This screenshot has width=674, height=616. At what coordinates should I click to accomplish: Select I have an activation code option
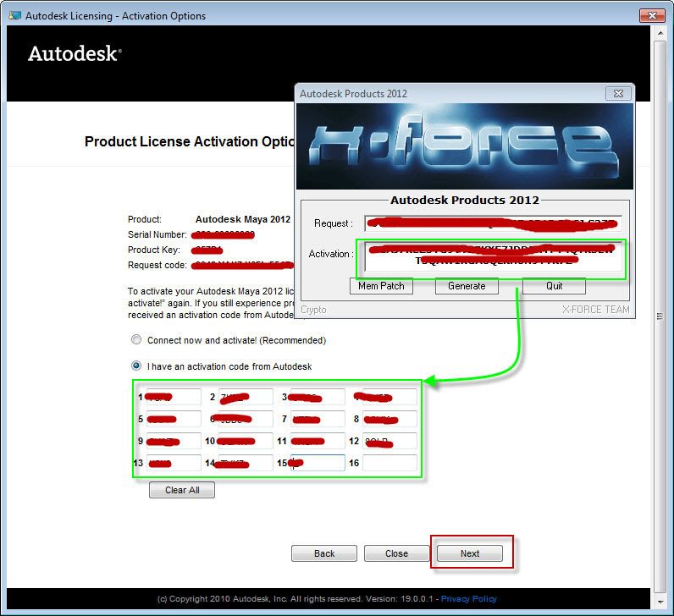coord(136,366)
